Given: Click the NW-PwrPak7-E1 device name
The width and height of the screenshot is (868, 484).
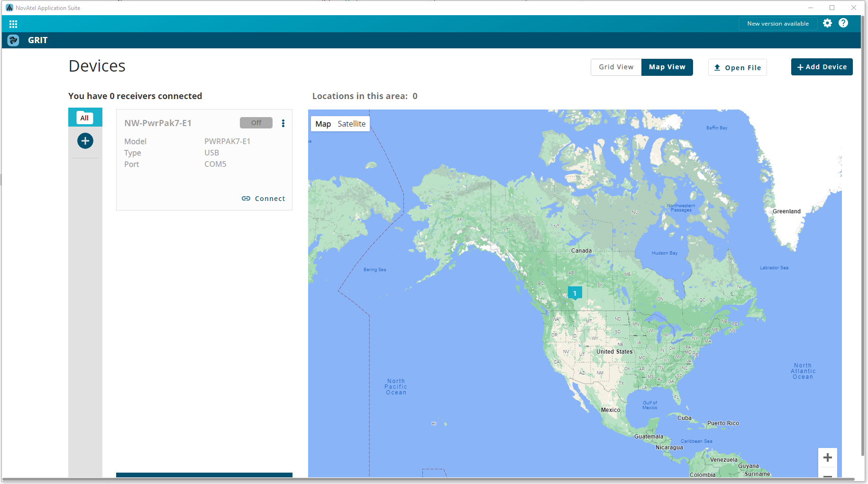Looking at the screenshot, I should pos(158,123).
